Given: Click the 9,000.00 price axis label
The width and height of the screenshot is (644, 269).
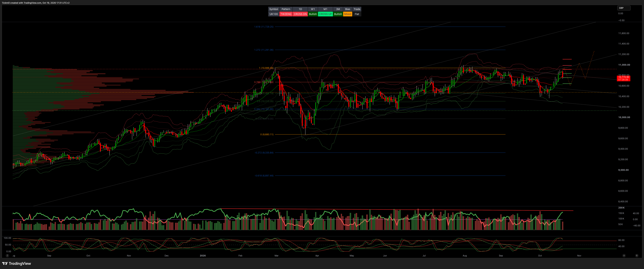Looking at the screenshot, I should (x=623, y=170).
